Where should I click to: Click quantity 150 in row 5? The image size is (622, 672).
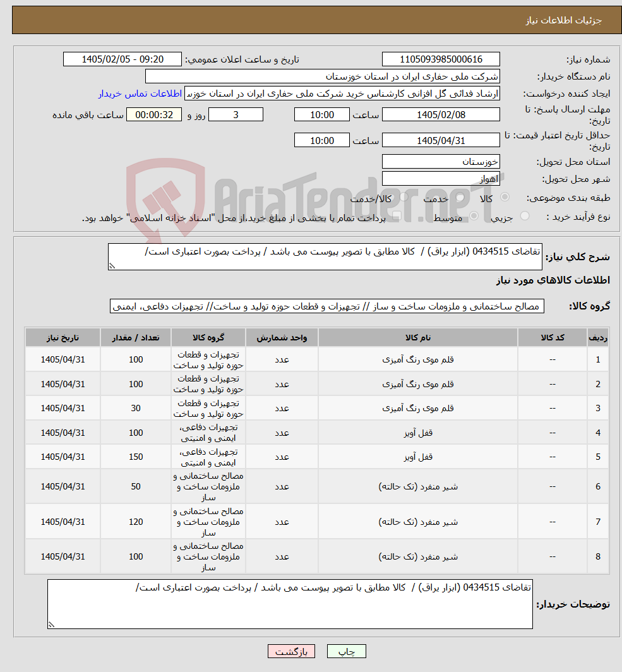pos(136,457)
